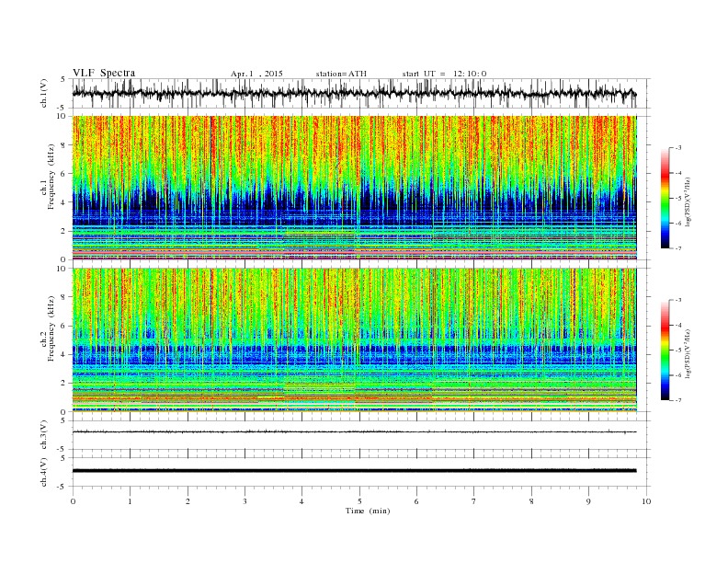Click the 'start UT = 12:10:0' label

[444, 74]
